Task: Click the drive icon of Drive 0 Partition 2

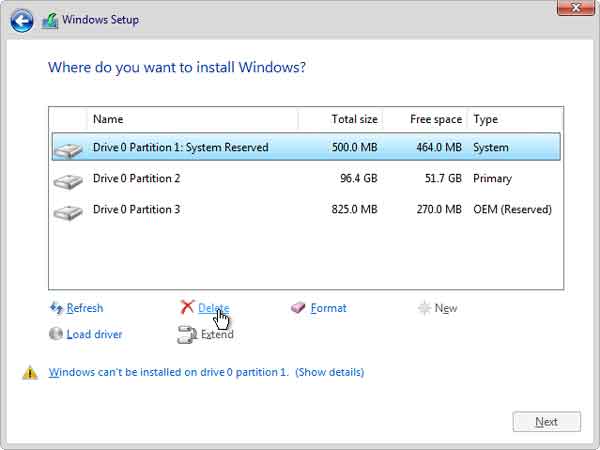Action: tap(68, 181)
